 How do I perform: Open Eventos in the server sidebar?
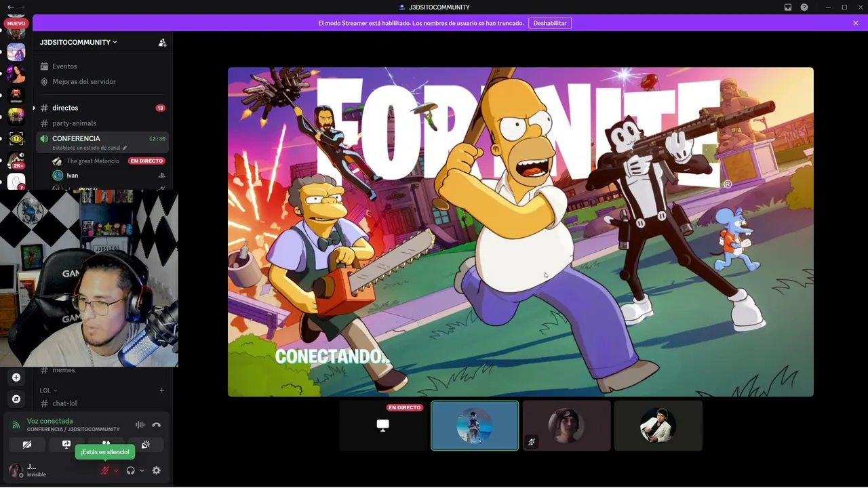click(x=102, y=66)
